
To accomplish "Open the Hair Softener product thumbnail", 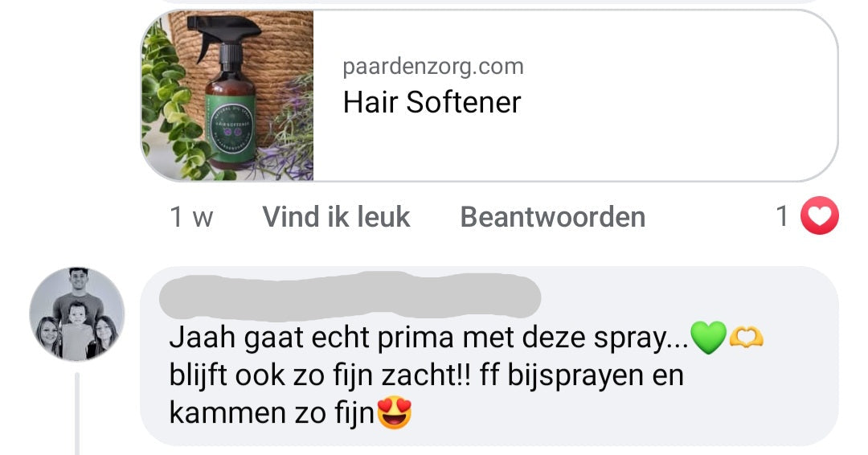I will click(227, 96).
